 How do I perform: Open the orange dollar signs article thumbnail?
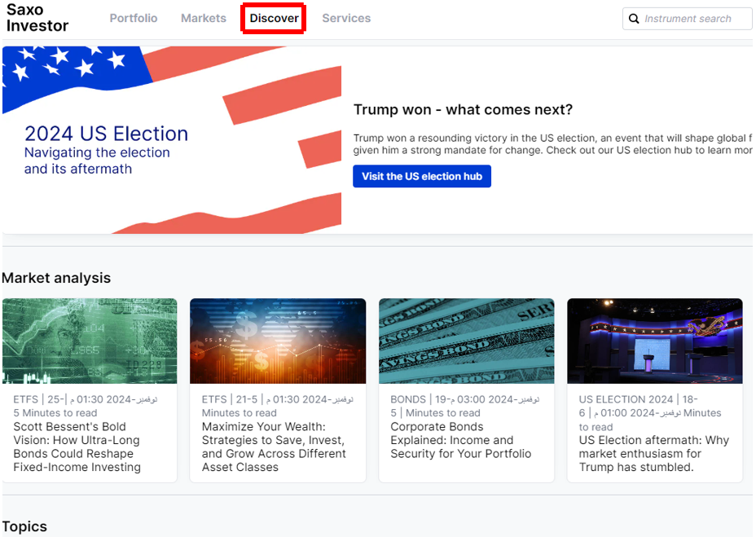[x=278, y=341]
